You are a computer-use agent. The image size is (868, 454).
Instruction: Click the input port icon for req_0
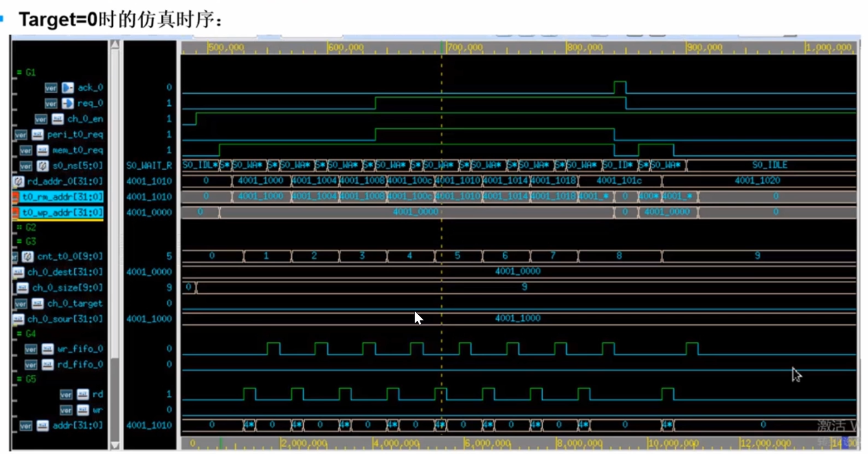coord(68,104)
